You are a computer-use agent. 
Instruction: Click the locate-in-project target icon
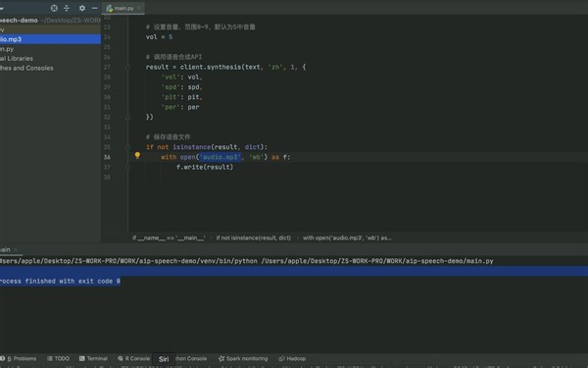pyautogui.click(x=54, y=8)
